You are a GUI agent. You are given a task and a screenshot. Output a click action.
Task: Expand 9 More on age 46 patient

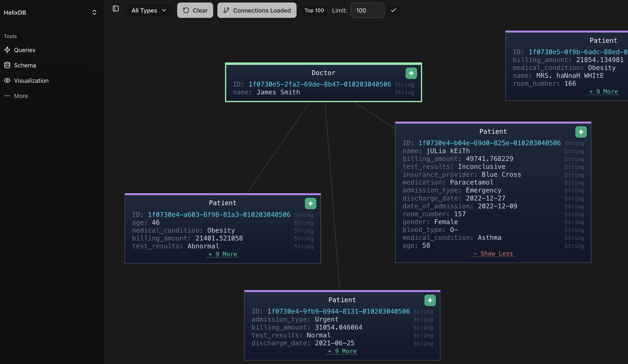point(223,254)
